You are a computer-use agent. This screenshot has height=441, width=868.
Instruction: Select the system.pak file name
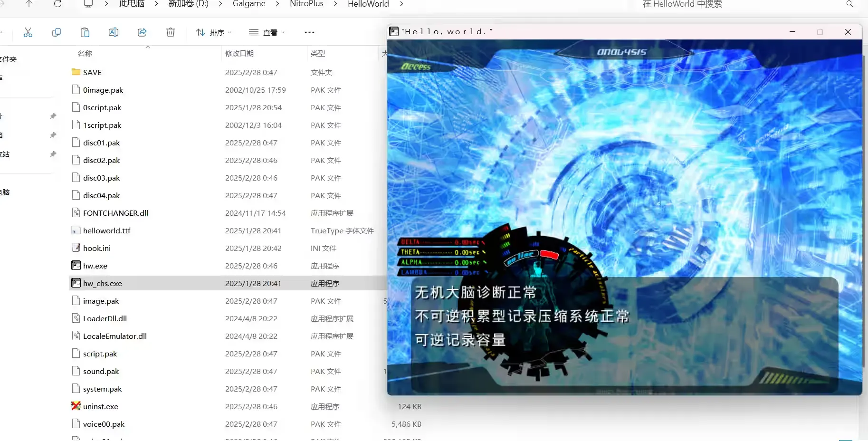102,389
